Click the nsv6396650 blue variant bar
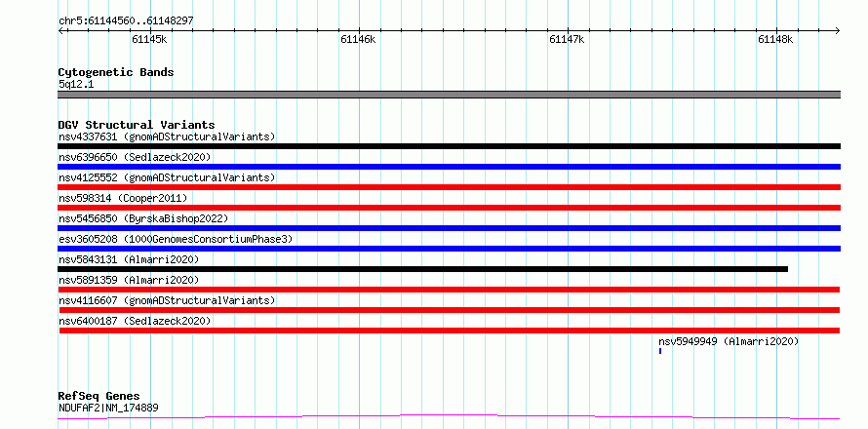This screenshot has width=868, height=429. click(449, 167)
